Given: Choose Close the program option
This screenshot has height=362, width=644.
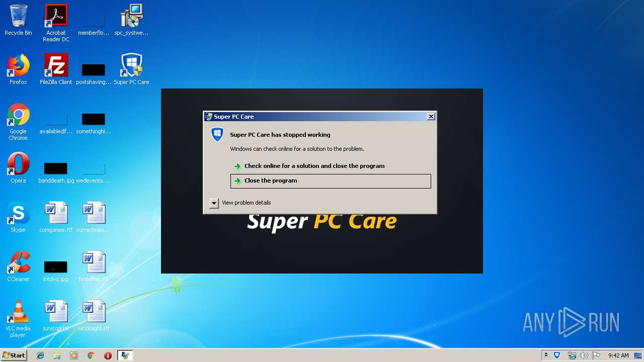Looking at the screenshot, I should [x=331, y=181].
